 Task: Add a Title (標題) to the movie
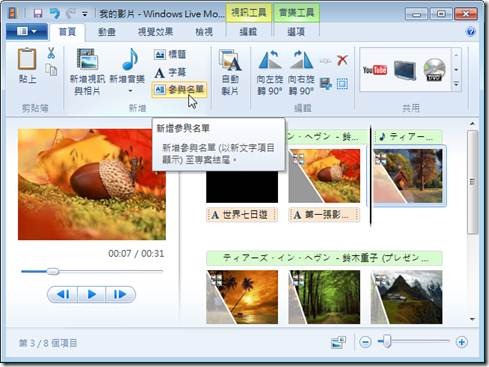[170, 54]
